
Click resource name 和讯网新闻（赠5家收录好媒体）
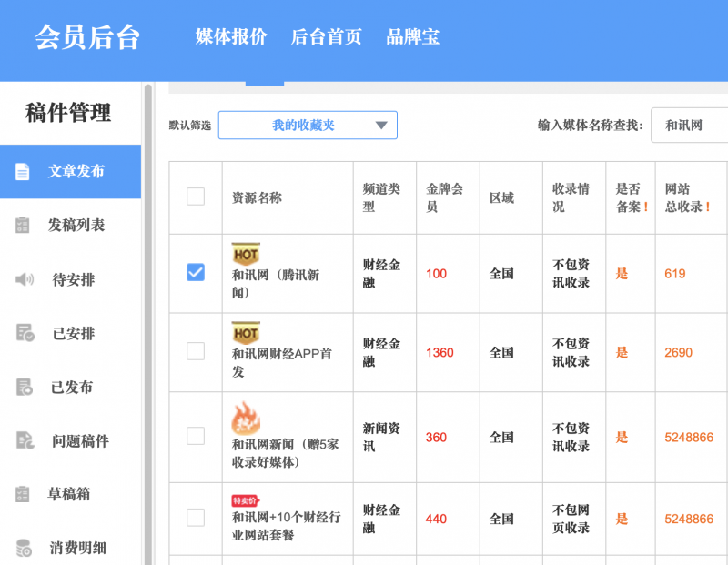click(285, 453)
